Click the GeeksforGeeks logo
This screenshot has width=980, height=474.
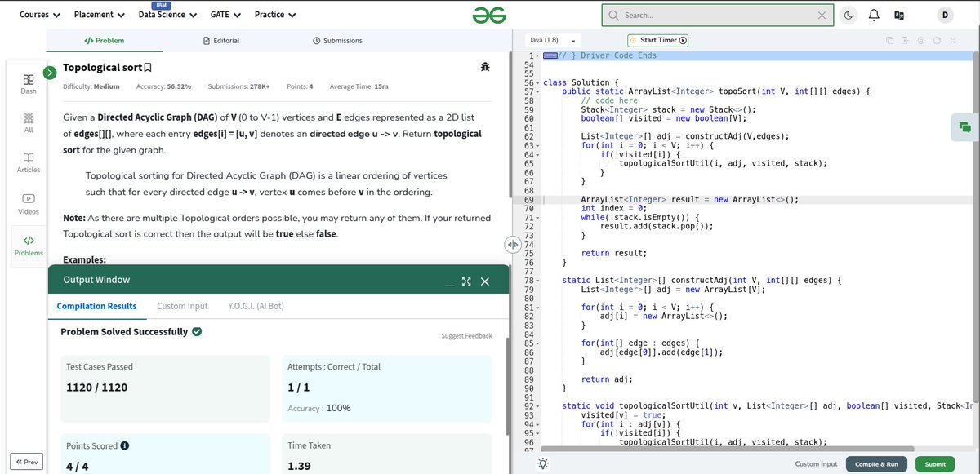click(x=488, y=15)
